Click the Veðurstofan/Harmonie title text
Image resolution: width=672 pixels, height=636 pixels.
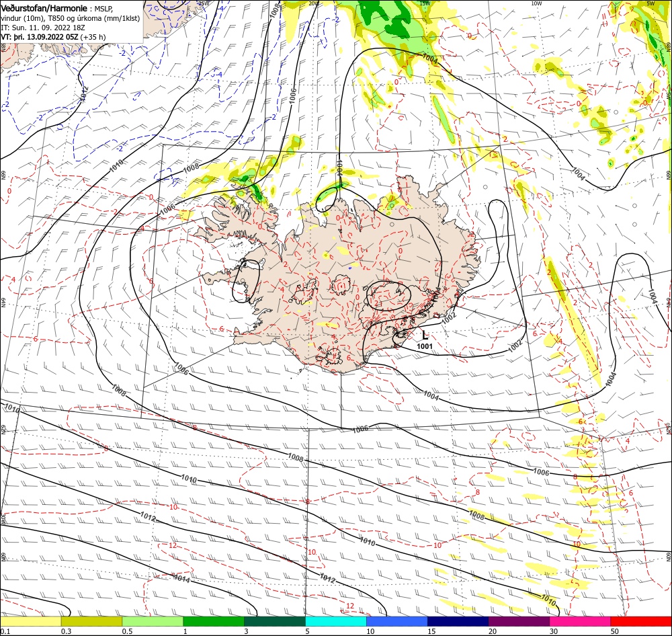44,8
